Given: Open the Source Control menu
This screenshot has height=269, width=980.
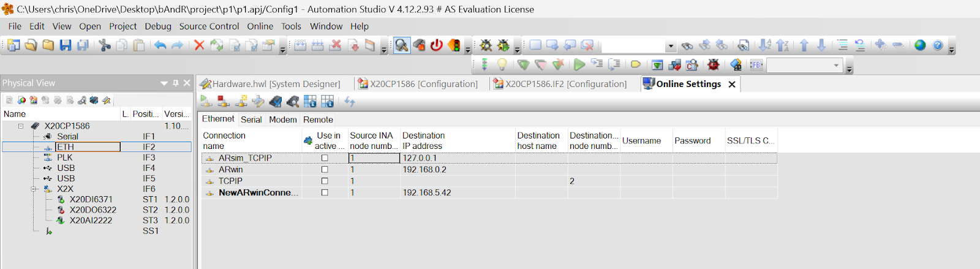Looking at the screenshot, I should (x=209, y=26).
